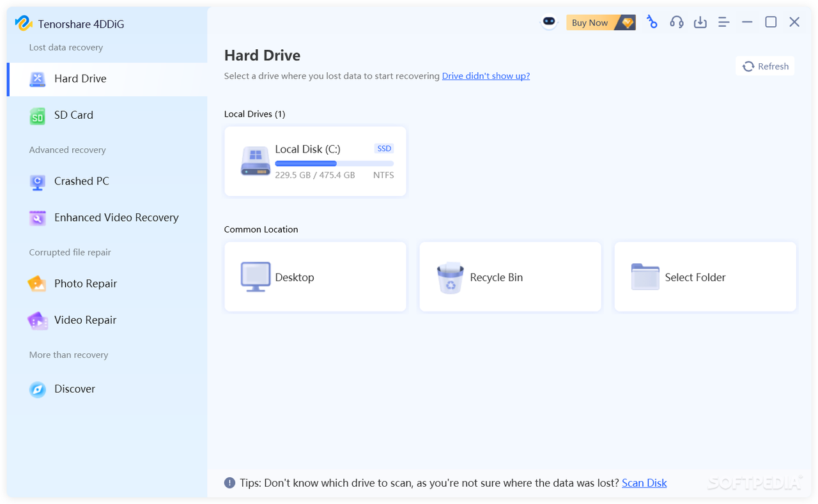
Task: Click the Local Disk usage bar
Action: click(334, 164)
